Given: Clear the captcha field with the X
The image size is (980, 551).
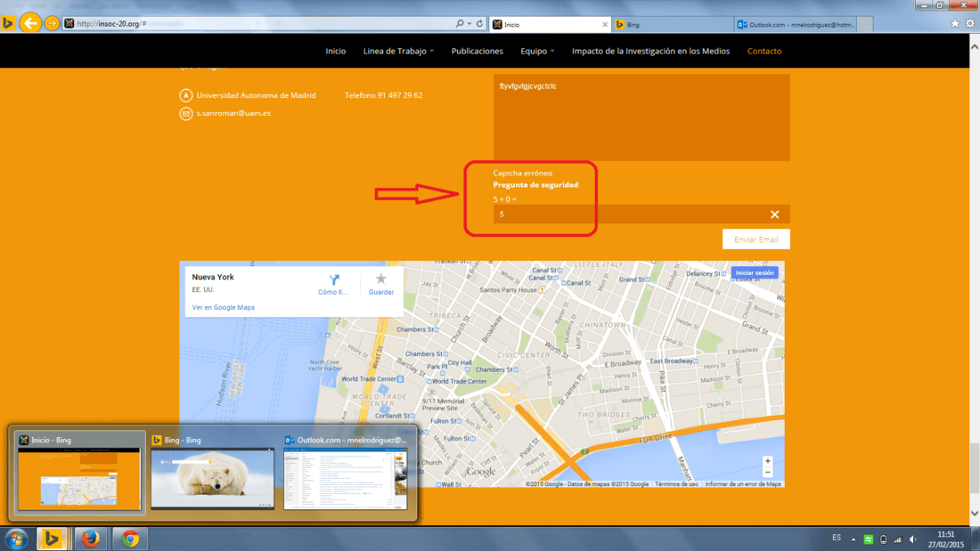Looking at the screenshot, I should pos(774,215).
